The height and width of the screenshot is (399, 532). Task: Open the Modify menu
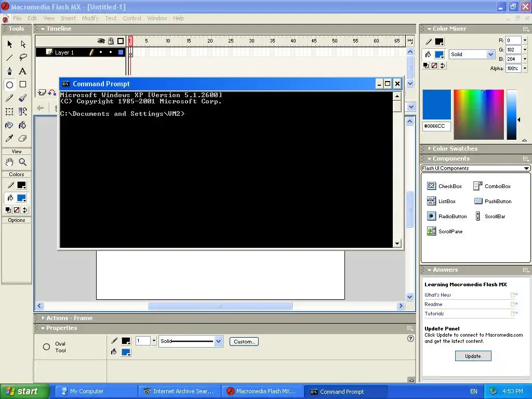coord(90,18)
